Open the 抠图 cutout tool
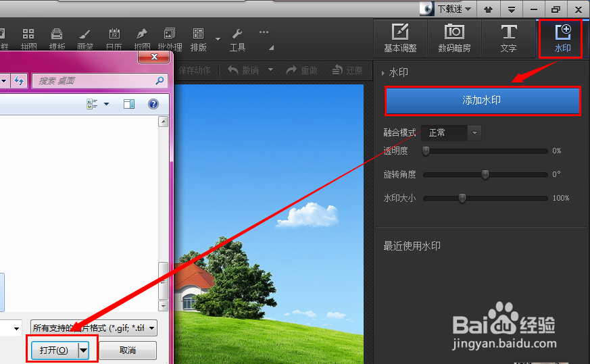The width and height of the screenshot is (590, 364). tap(142, 39)
